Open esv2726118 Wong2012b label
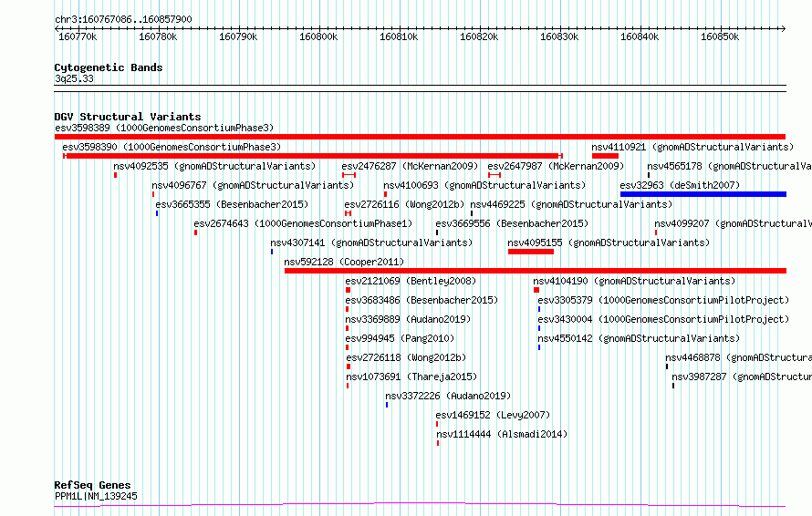 [x=406, y=357]
